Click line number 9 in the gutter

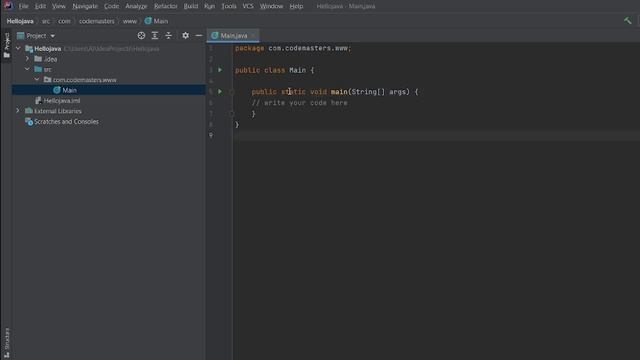[x=211, y=135]
